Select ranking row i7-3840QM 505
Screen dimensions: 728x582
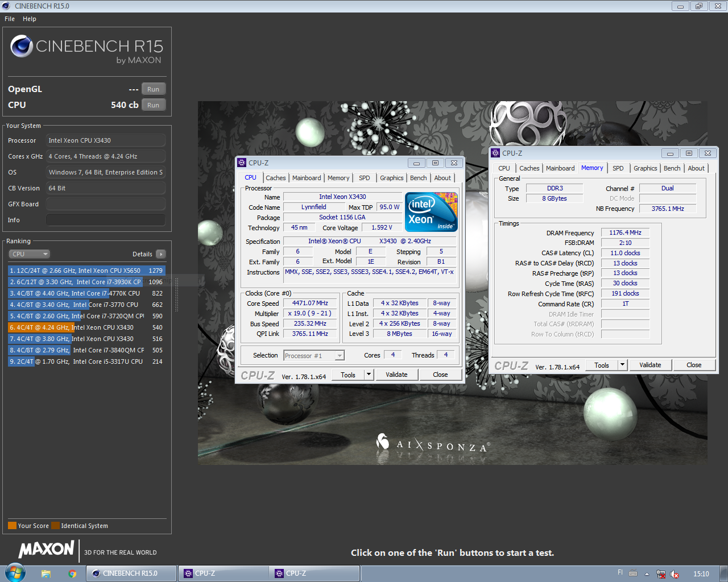(86, 350)
